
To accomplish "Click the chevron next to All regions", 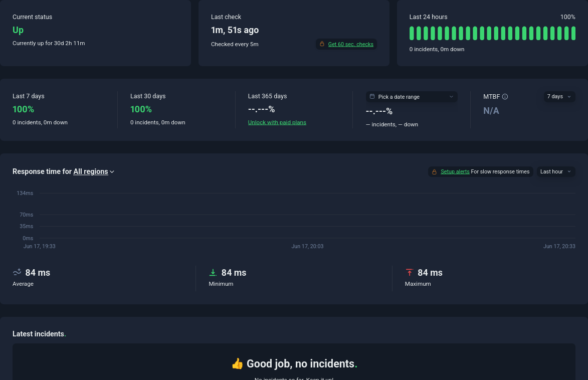I will point(112,172).
